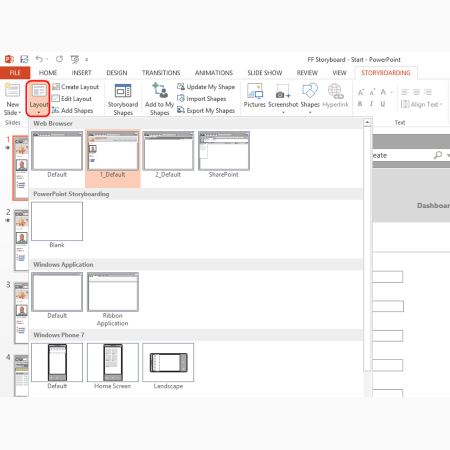Screen dimensions: 450x450
Task: Decrease font size with smaller A icon
Action: 372,92
